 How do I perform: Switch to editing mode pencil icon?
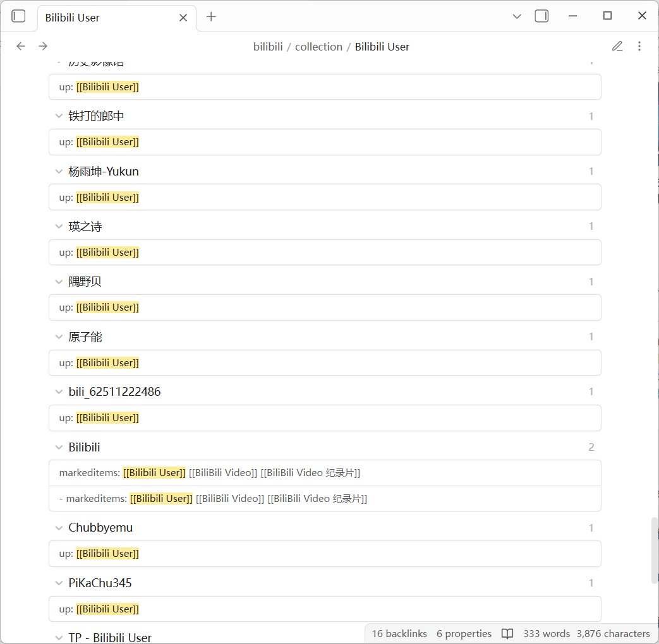pyautogui.click(x=617, y=46)
